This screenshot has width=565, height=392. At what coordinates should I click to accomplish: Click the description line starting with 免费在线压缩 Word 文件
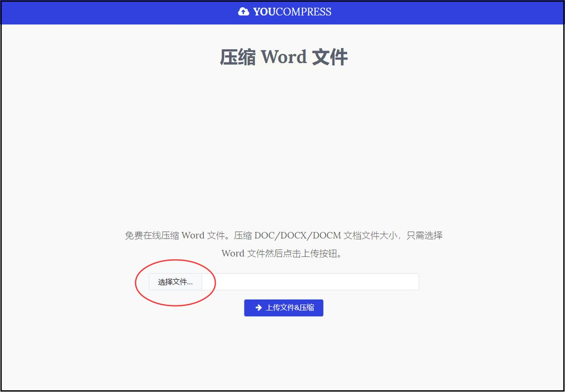click(x=284, y=236)
